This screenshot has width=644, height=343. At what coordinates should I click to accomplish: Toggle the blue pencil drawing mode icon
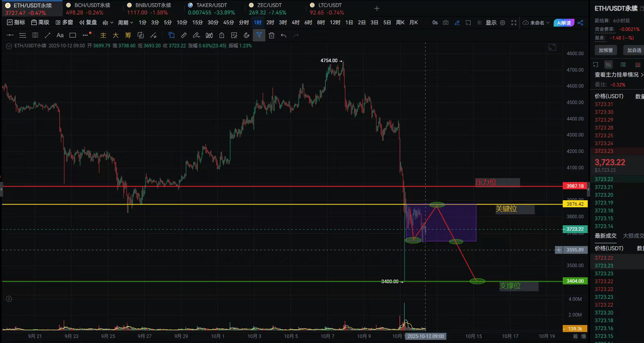point(457,23)
